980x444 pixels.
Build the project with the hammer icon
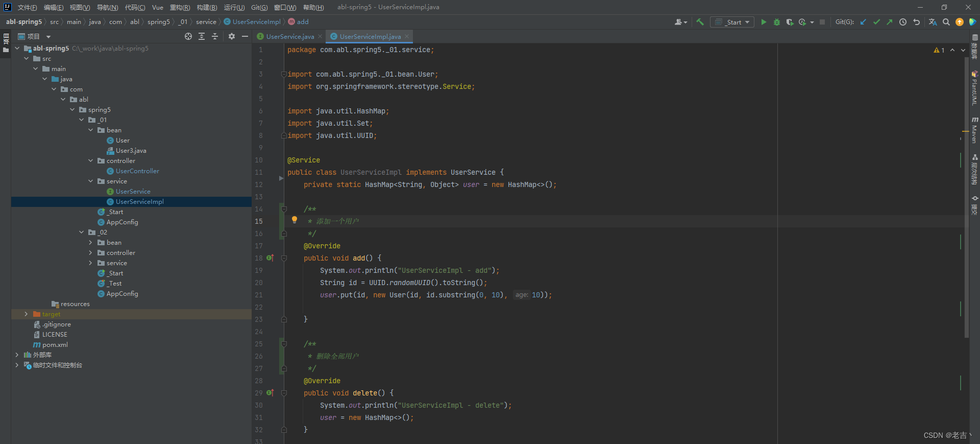click(x=700, y=22)
